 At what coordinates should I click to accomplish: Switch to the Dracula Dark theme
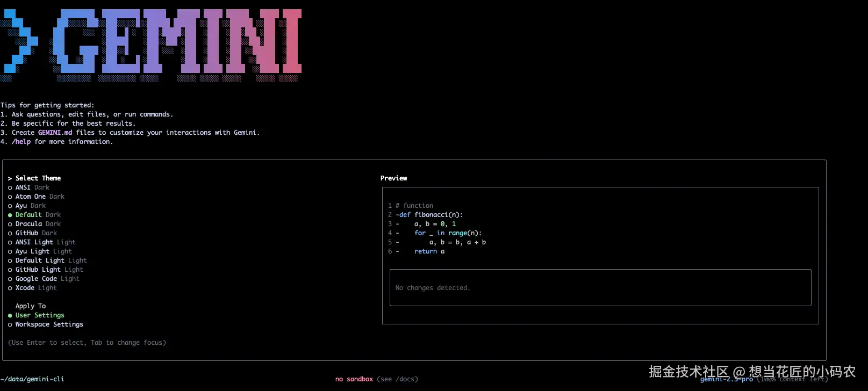click(x=38, y=224)
